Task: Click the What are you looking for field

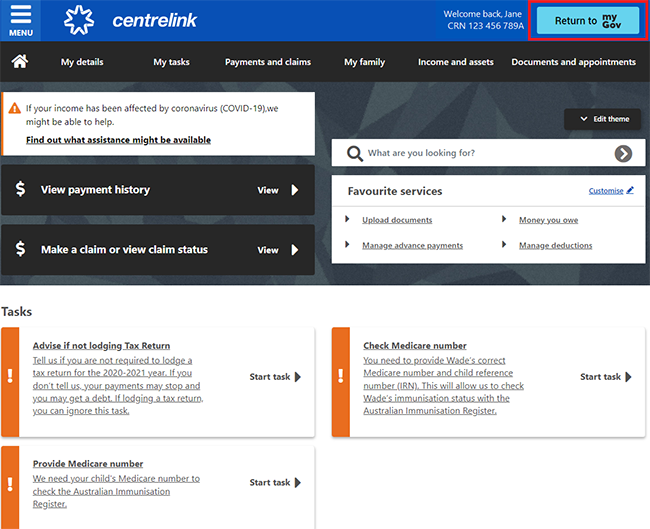Action: coord(488,153)
